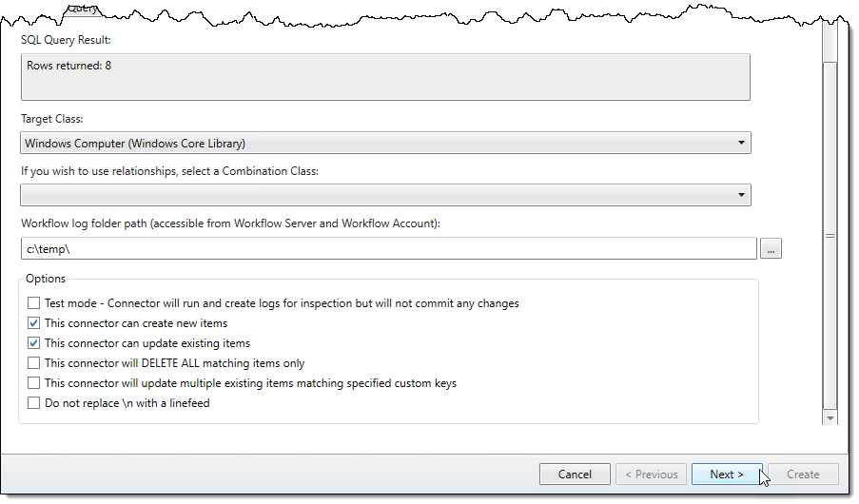Tick 'Do not replace \n with a linefeed'
Viewport: 859px width, 504px height.
pos(34,403)
